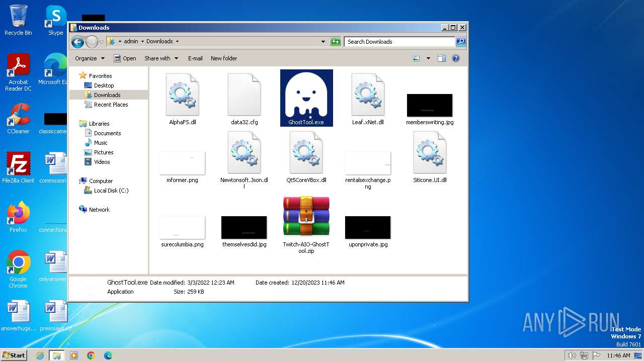Select the rentalsexchange.png thumbnail

click(x=368, y=163)
